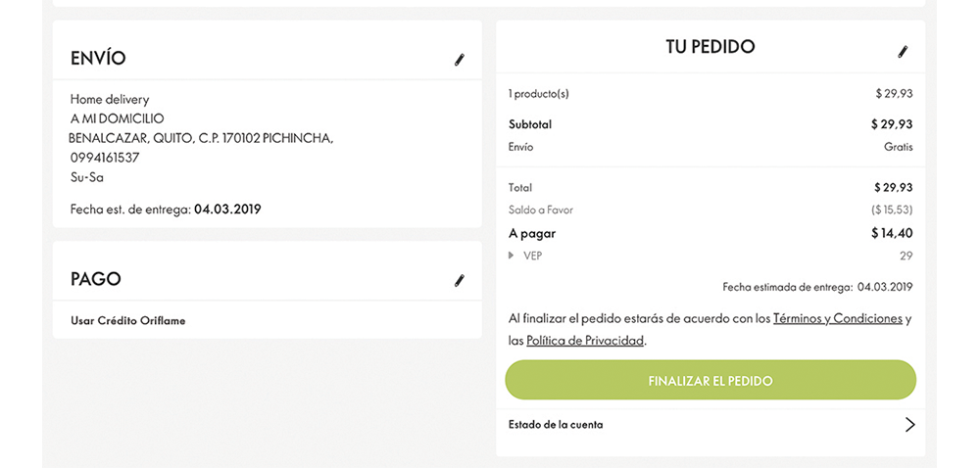This screenshot has width=980, height=468.
Task: Click the A pagar amount $14,40
Action: 892,233
